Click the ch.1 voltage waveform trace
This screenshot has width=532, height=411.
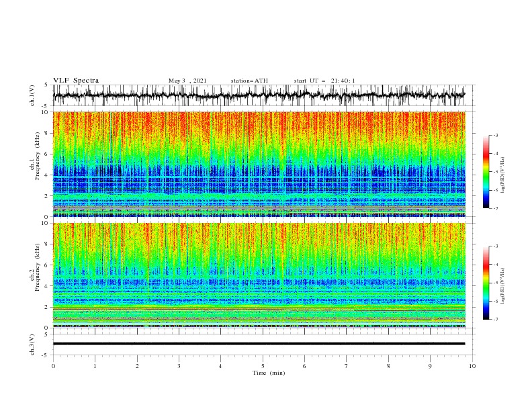pos(259,95)
